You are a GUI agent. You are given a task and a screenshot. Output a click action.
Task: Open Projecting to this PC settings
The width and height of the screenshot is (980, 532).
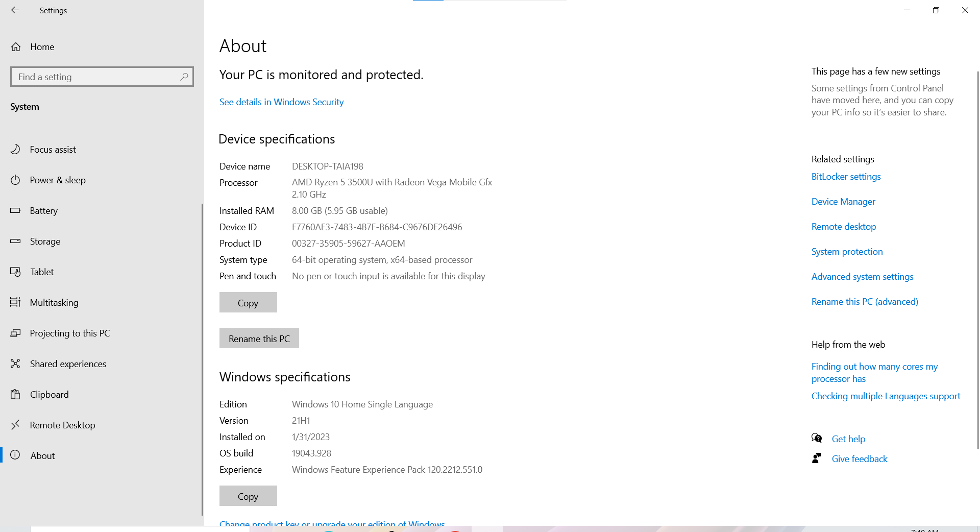pyautogui.click(x=69, y=333)
